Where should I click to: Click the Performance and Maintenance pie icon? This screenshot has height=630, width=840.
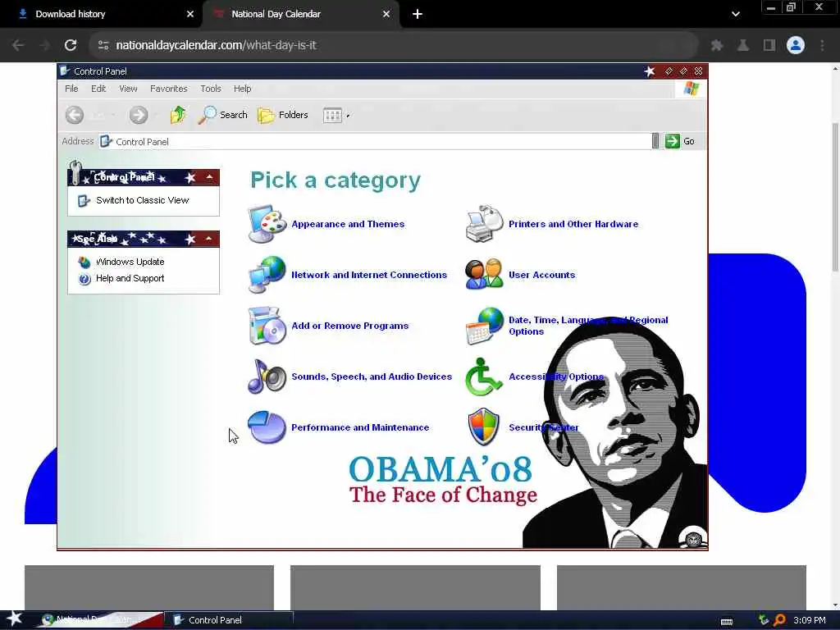click(x=267, y=427)
